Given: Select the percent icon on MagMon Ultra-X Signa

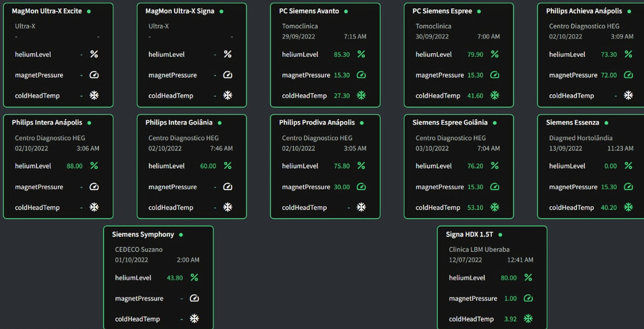Looking at the screenshot, I should pyautogui.click(x=228, y=55).
